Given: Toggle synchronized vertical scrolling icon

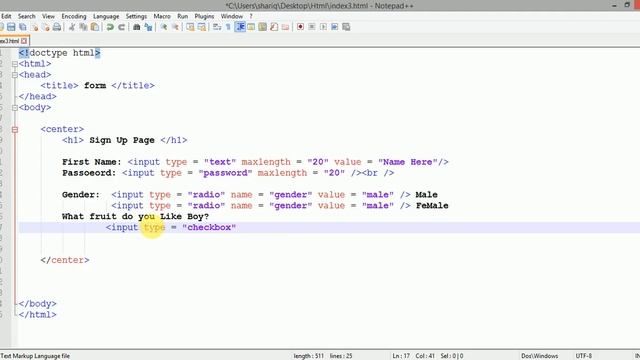Looking at the screenshot, I should (x=190, y=27).
